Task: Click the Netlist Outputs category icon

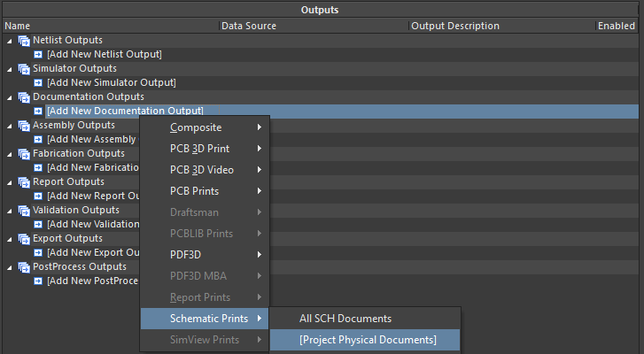Action: (x=24, y=41)
